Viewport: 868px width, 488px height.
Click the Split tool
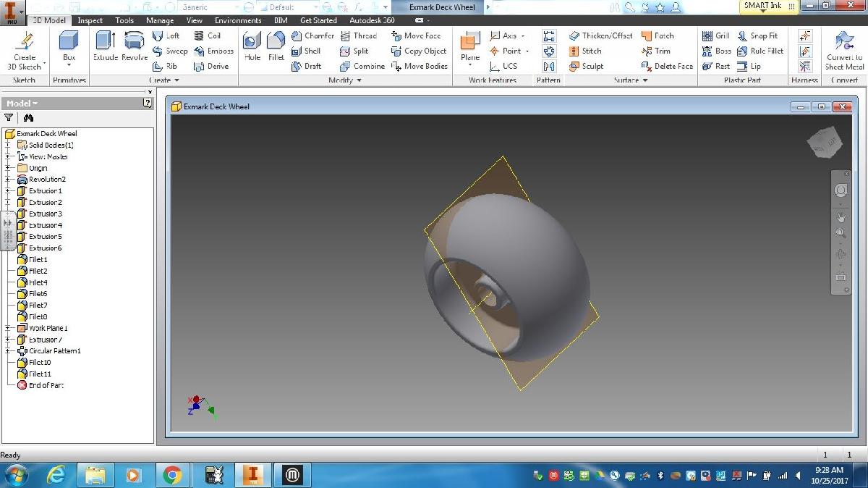(x=354, y=51)
